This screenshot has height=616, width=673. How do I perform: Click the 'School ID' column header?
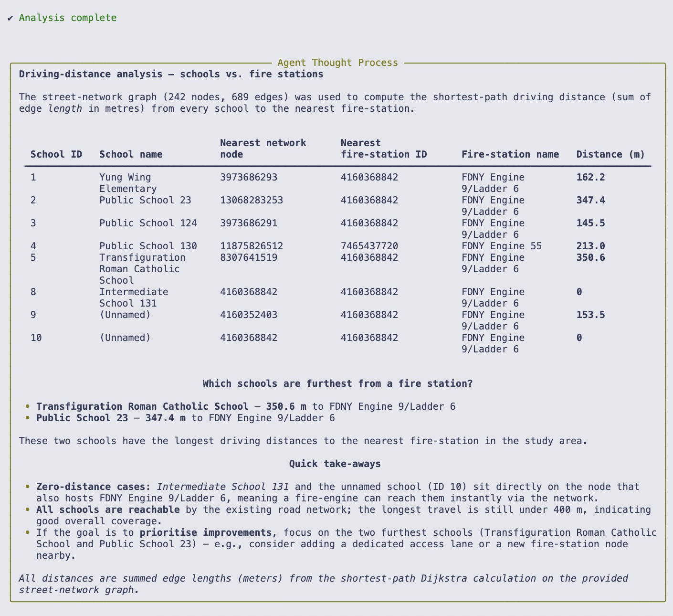(x=56, y=154)
